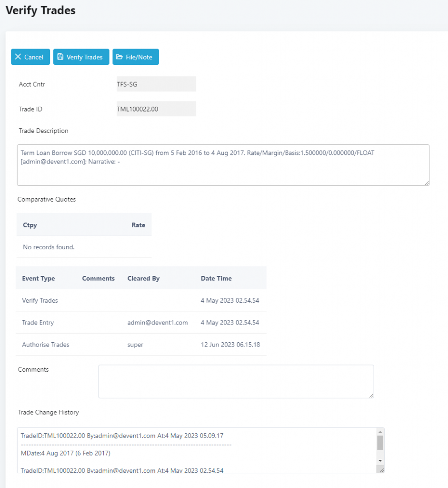448x488 pixels.
Task: Click the Trade ID field showing TML100022.00
Action: click(x=156, y=109)
